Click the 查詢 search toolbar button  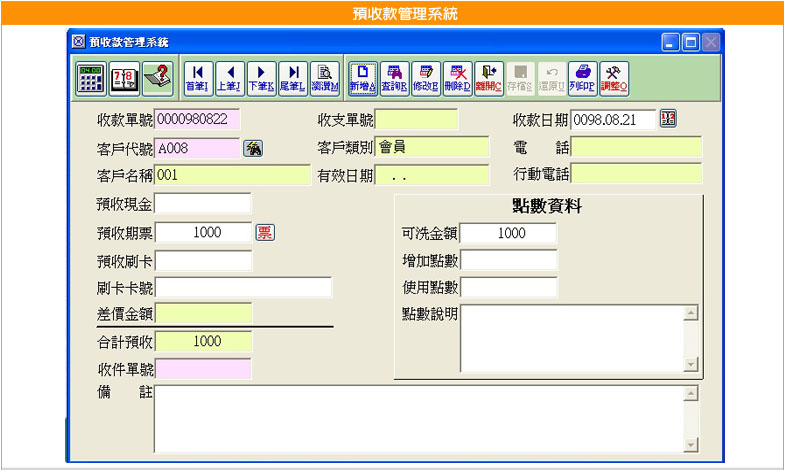tap(394, 78)
